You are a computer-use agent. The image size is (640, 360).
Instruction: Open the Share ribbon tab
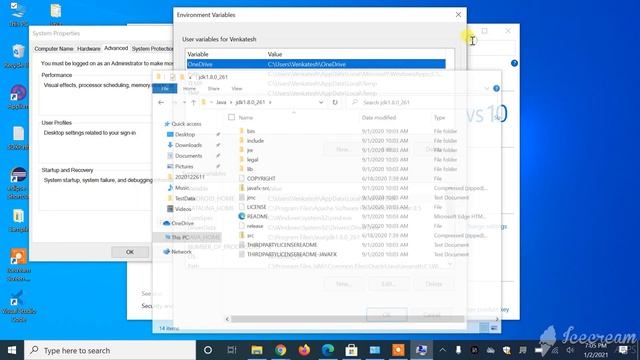213,88
